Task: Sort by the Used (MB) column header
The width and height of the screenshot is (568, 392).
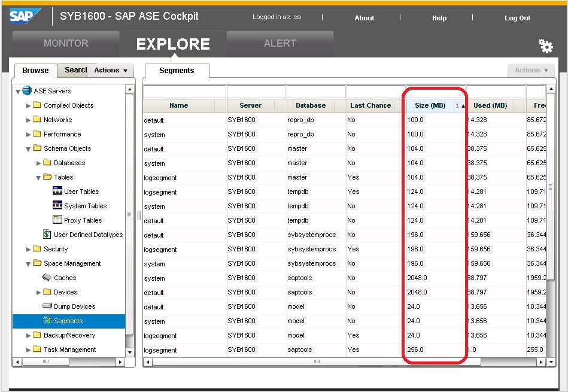Action: (490, 105)
